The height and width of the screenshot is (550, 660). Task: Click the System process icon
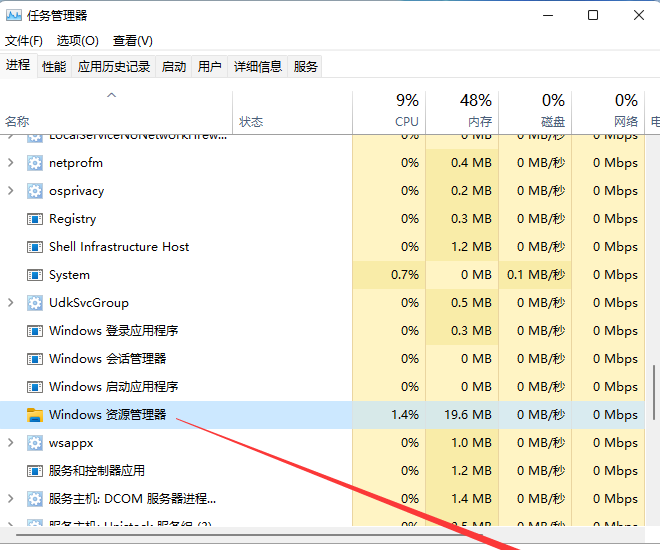tap(35, 275)
